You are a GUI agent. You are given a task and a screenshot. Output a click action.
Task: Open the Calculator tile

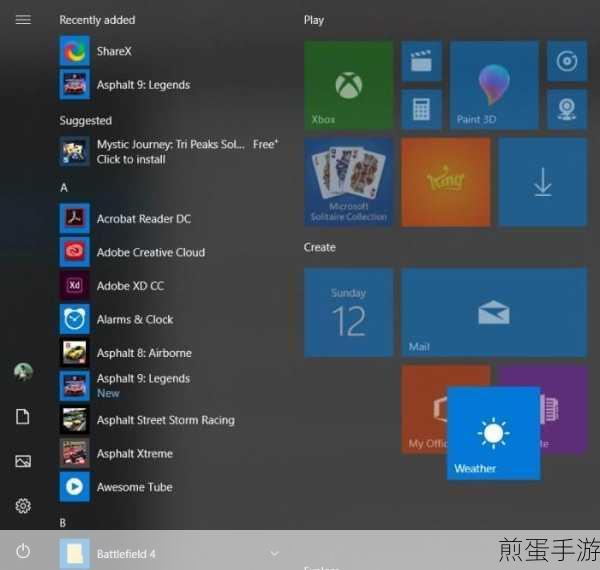[x=421, y=110]
